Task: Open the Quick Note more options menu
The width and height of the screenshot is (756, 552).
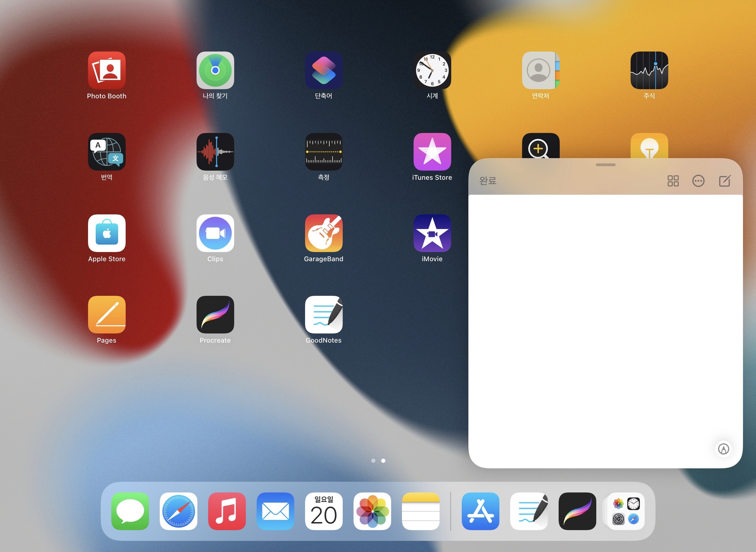Action: click(698, 181)
